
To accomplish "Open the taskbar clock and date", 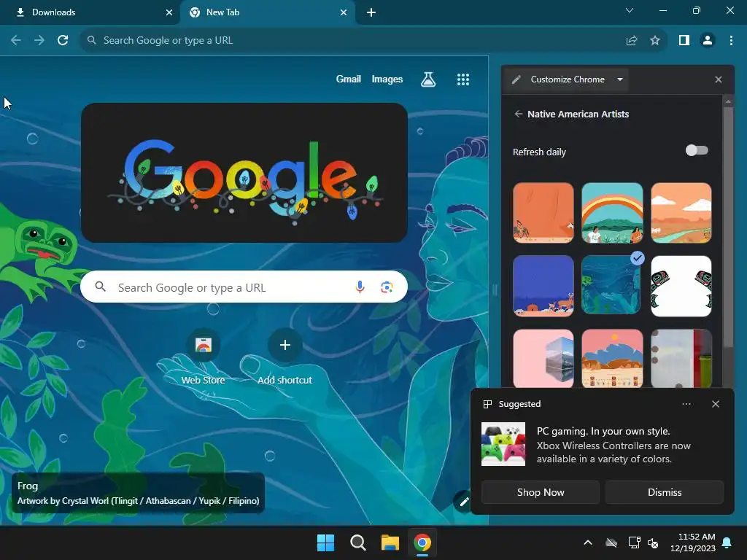I will 692,542.
